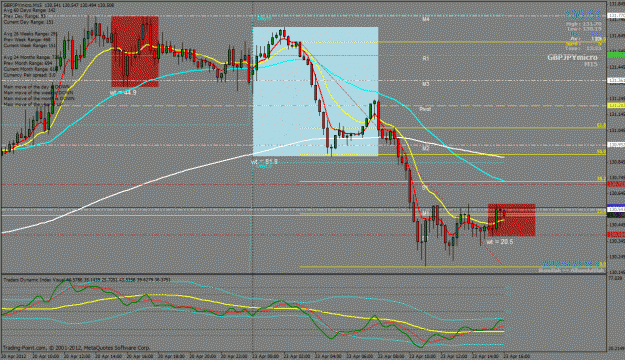The width and height of the screenshot is (625, 360).
Task: Click the yellow highlighted pivot price tag on axis
Action: (616, 106)
